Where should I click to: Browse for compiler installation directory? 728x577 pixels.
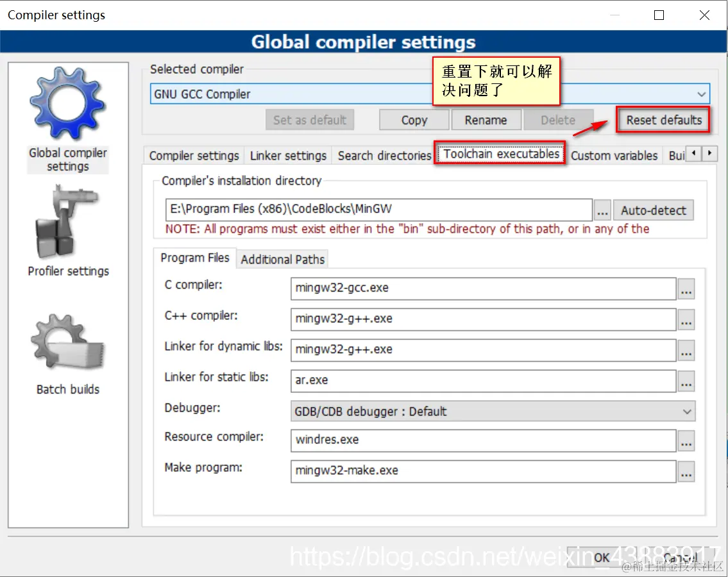(602, 211)
